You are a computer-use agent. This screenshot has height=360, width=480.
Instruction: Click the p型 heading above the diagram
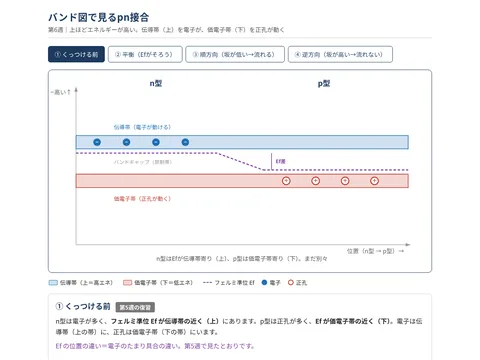click(324, 83)
